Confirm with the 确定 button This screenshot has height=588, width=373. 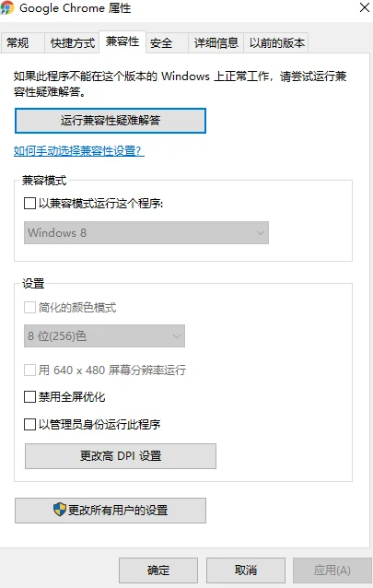[158, 570]
